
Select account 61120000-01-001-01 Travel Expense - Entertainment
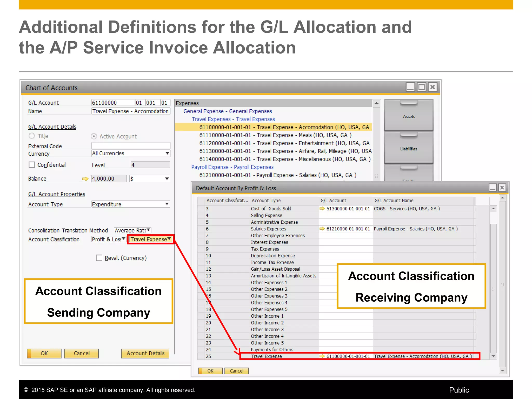(x=284, y=143)
